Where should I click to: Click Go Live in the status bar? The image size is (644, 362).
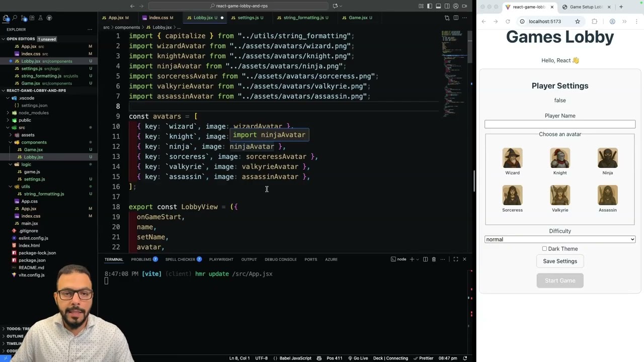click(357, 358)
